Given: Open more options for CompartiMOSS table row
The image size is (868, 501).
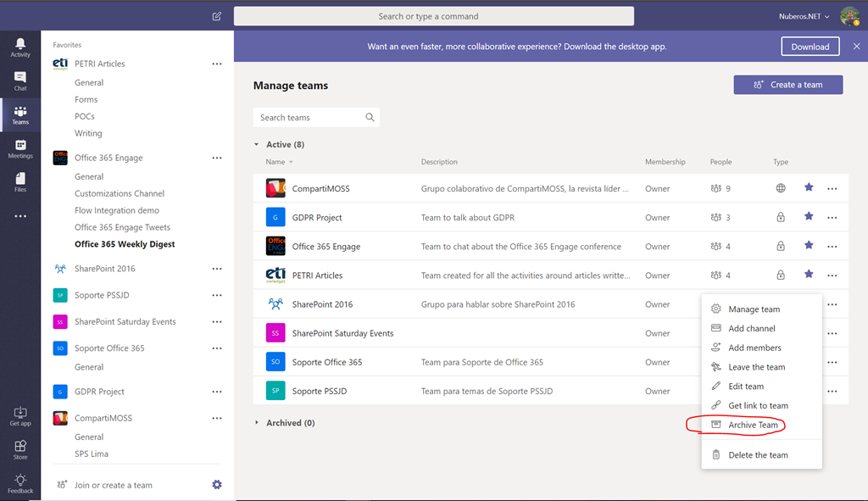Looking at the screenshot, I should point(832,189).
